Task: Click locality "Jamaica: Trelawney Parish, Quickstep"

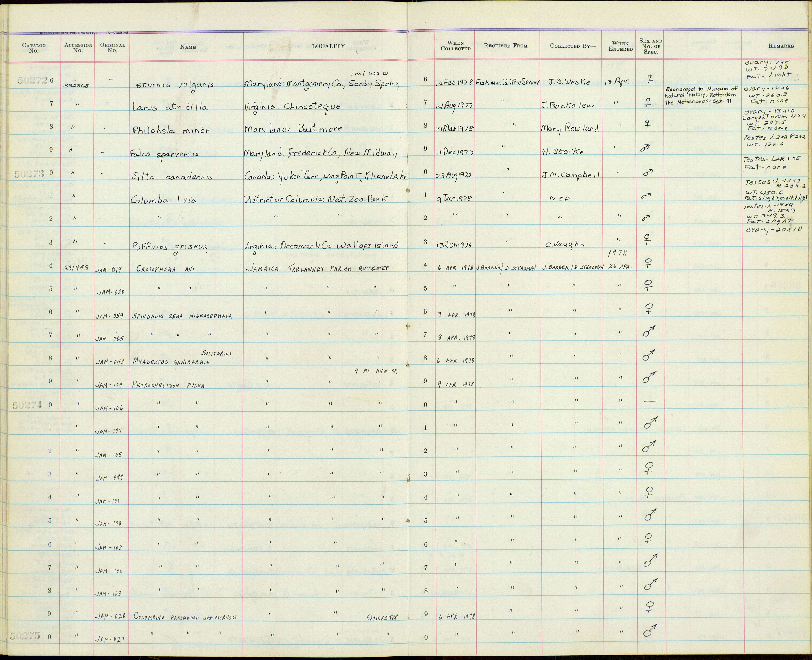Action: (317, 268)
